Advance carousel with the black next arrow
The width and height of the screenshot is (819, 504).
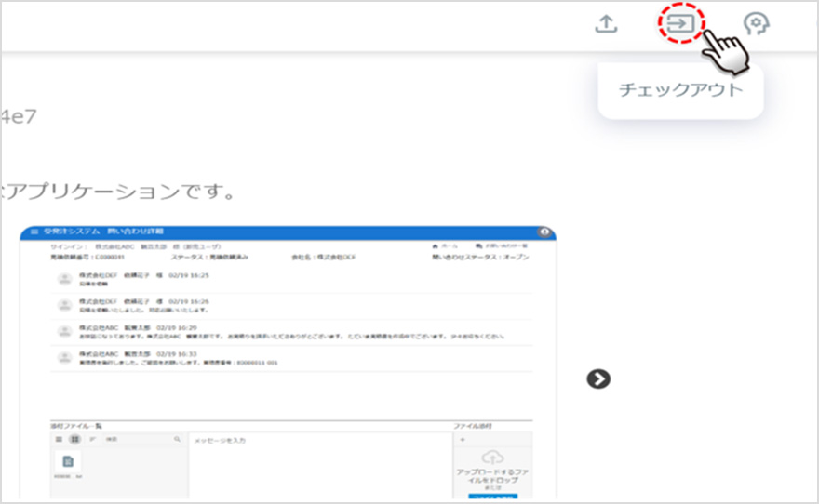pos(598,378)
